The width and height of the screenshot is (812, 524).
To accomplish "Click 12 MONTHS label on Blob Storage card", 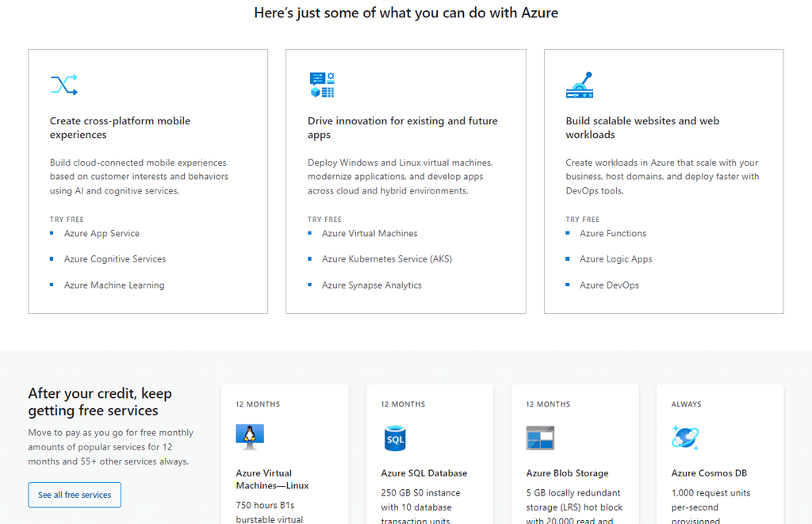I will coord(548,404).
